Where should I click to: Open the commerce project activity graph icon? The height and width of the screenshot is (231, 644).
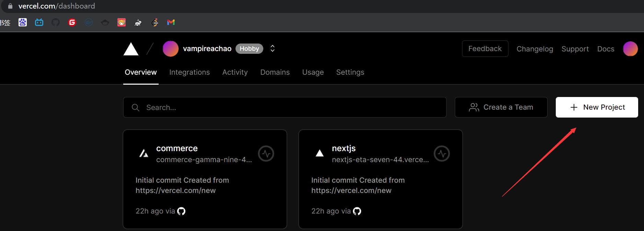[x=266, y=154]
